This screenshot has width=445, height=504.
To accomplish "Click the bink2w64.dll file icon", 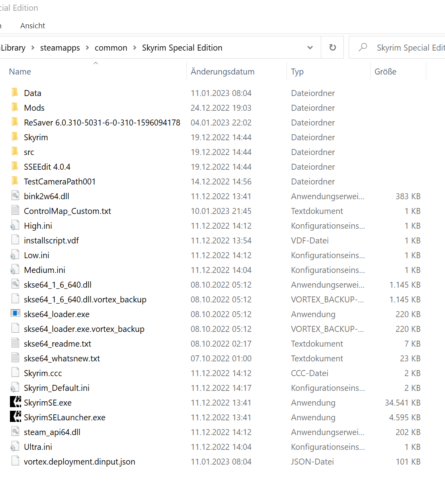I will pyautogui.click(x=16, y=196).
